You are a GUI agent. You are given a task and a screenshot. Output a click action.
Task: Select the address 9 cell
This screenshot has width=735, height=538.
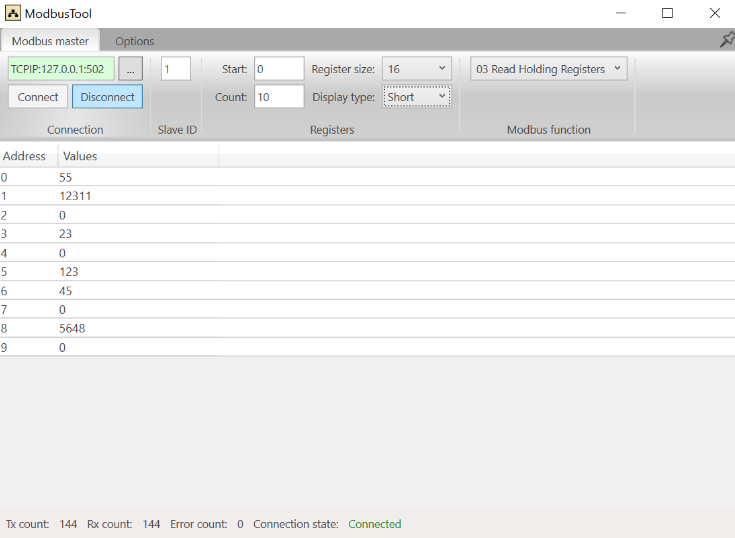click(4, 348)
